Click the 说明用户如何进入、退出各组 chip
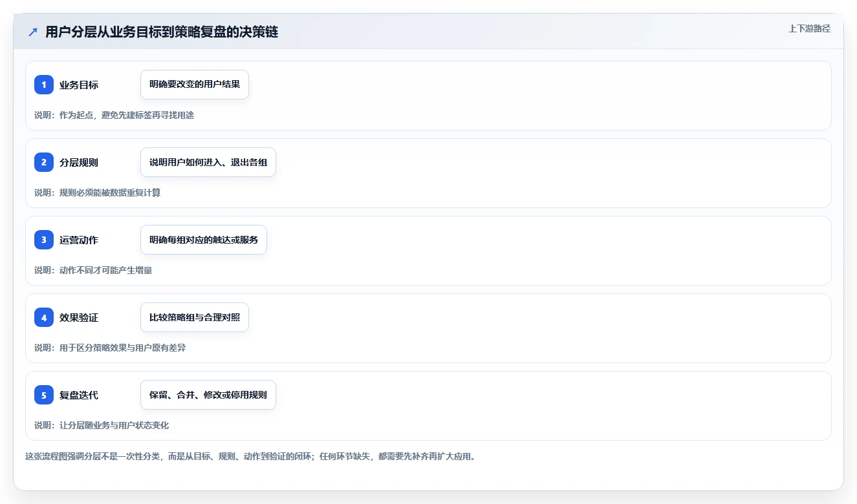The width and height of the screenshot is (857, 504). [x=208, y=162]
